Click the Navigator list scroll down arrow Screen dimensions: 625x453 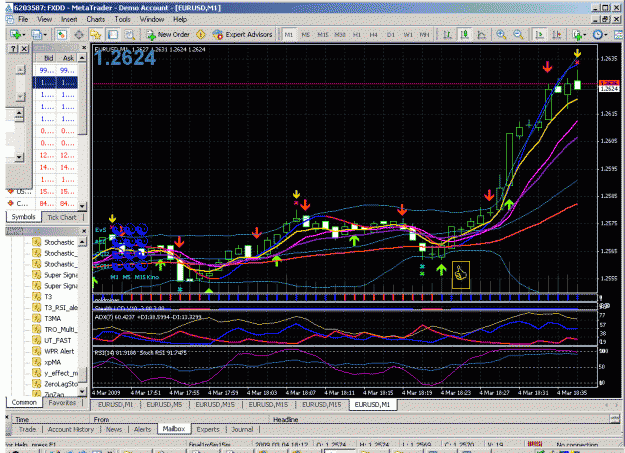[x=82, y=391]
